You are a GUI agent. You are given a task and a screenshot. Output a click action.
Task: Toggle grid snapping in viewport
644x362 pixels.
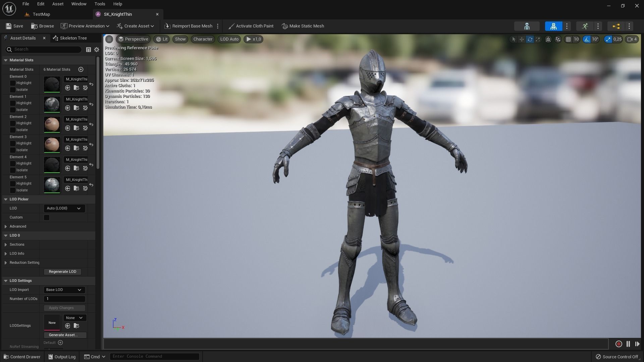click(568, 39)
